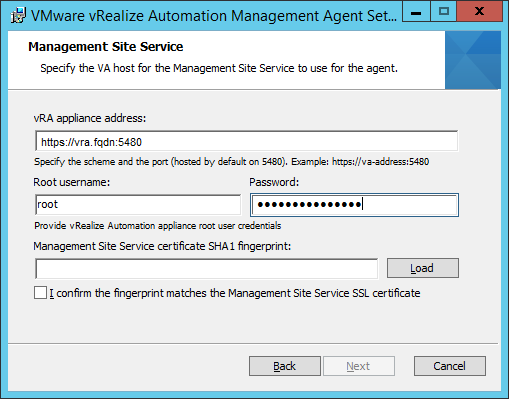Click the blue VMware banner graphic
509x399 pixels.
[x=473, y=60]
